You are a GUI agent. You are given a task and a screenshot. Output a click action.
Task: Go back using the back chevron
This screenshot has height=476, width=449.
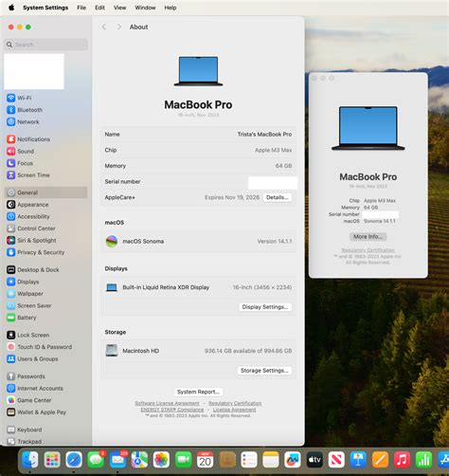point(104,27)
